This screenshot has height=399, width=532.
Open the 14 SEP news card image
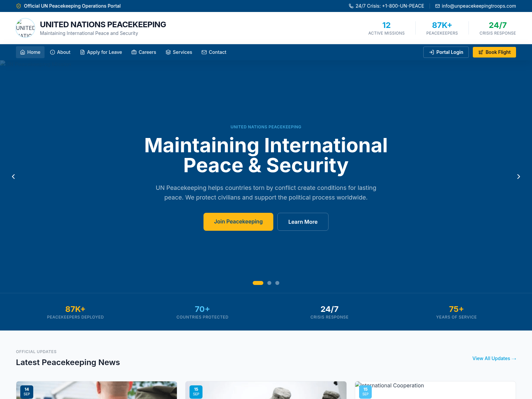pos(96,390)
